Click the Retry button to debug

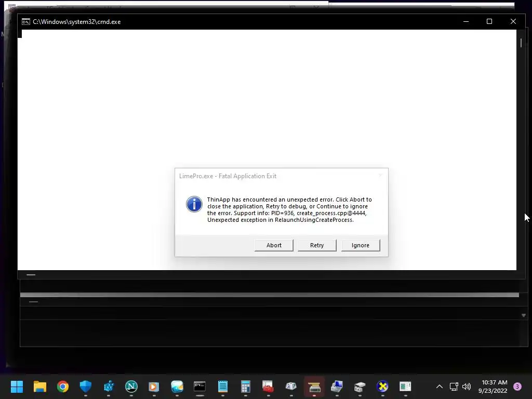pyautogui.click(x=317, y=245)
